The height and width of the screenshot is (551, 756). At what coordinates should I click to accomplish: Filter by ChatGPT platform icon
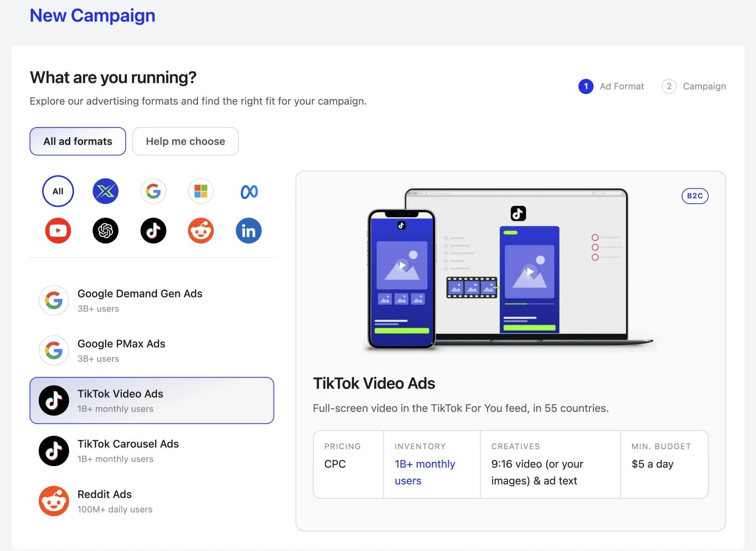(x=105, y=231)
